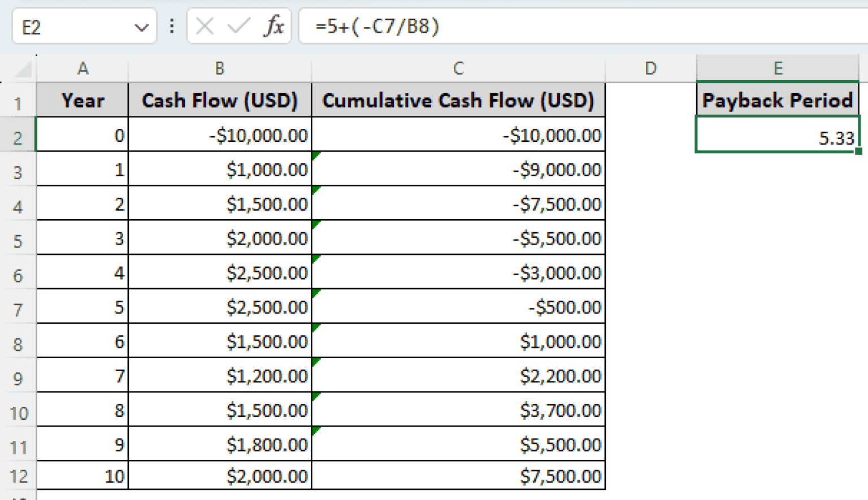Select column header E
Screen dimensions: 868x500
click(778, 68)
